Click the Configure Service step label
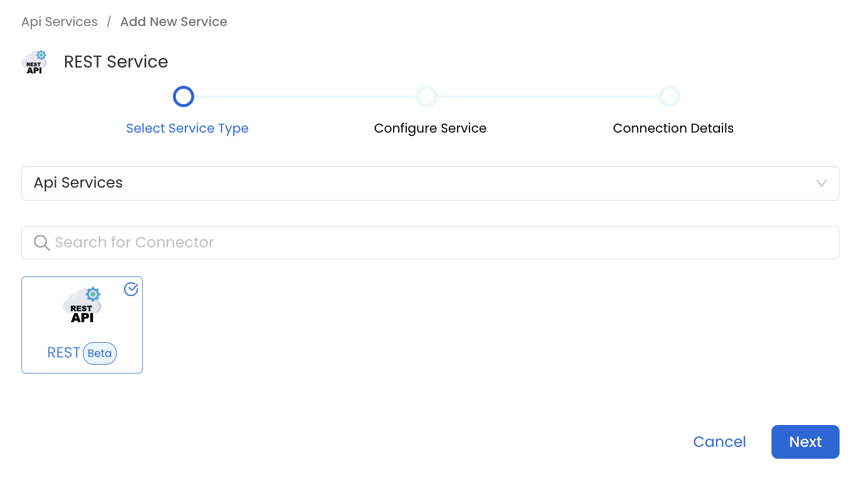Screen dimensions: 868x483 (430, 128)
